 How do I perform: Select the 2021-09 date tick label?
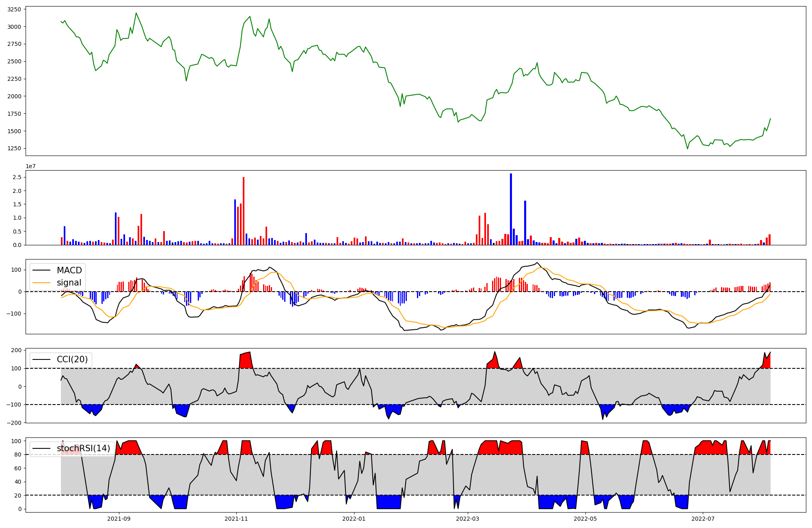pos(119,519)
